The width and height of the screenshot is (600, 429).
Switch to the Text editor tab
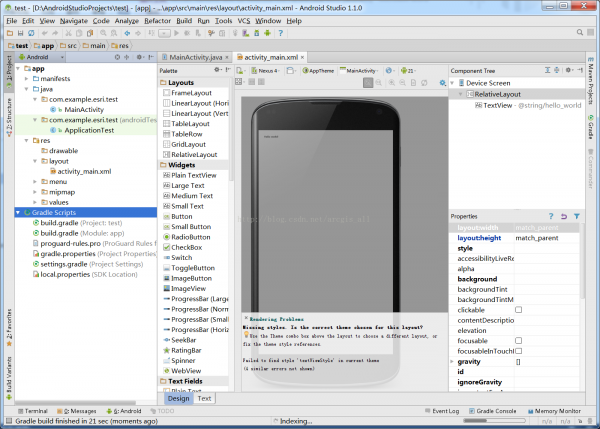click(204, 398)
